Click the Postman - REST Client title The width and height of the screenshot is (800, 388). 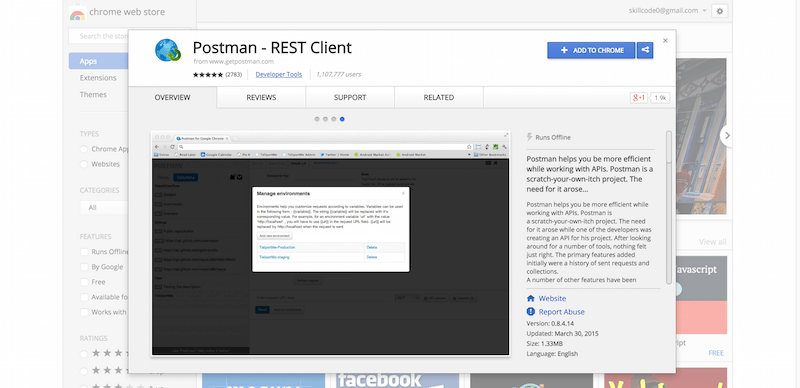coord(272,47)
